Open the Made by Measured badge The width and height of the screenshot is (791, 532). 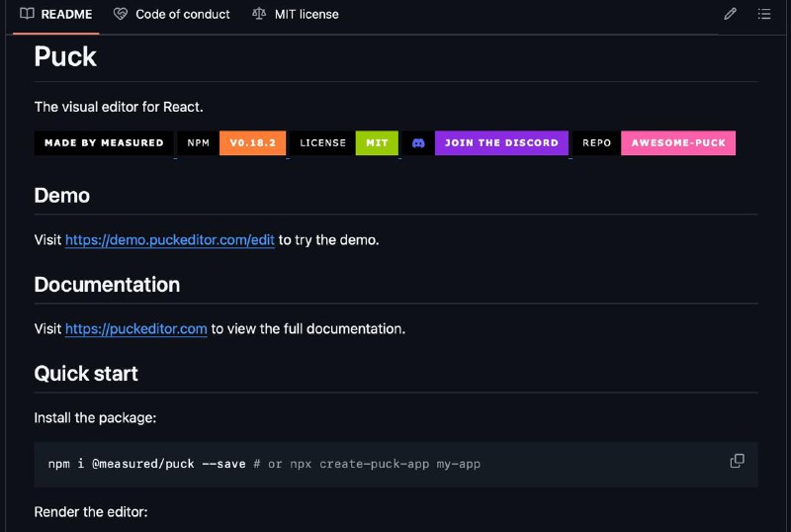point(104,142)
